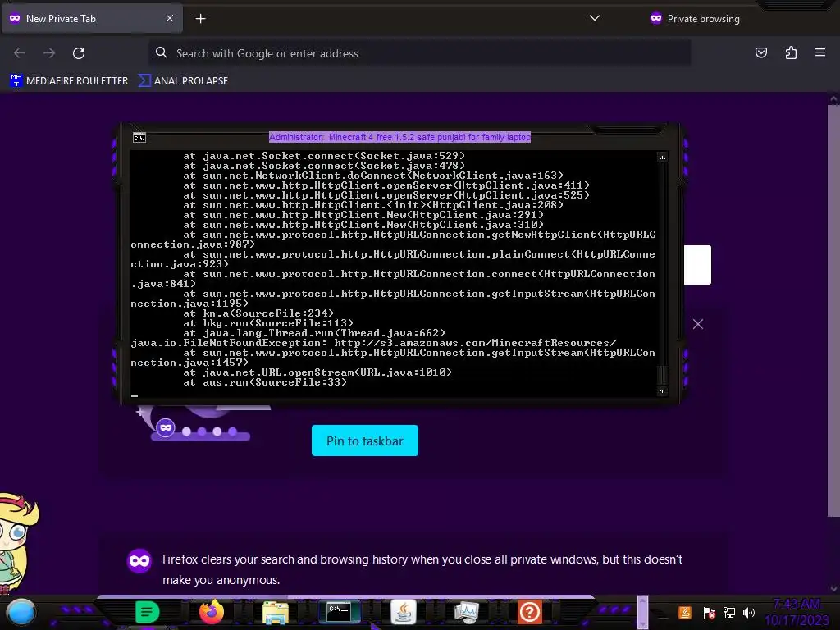Screen dimensions: 840x630
Task: Click 'java.net.URL.openStream' console line
Action: 317,372
